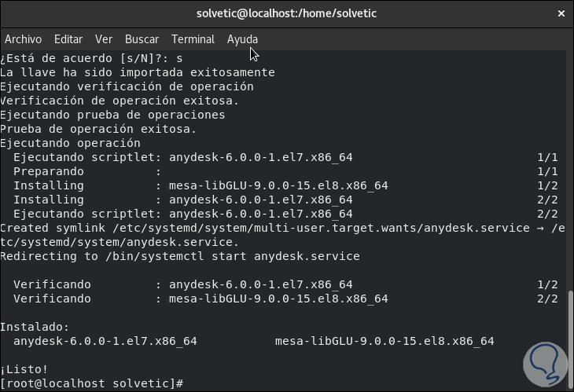The height and width of the screenshot is (392, 574).
Task: Open the Terminal menu
Action: pos(193,39)
